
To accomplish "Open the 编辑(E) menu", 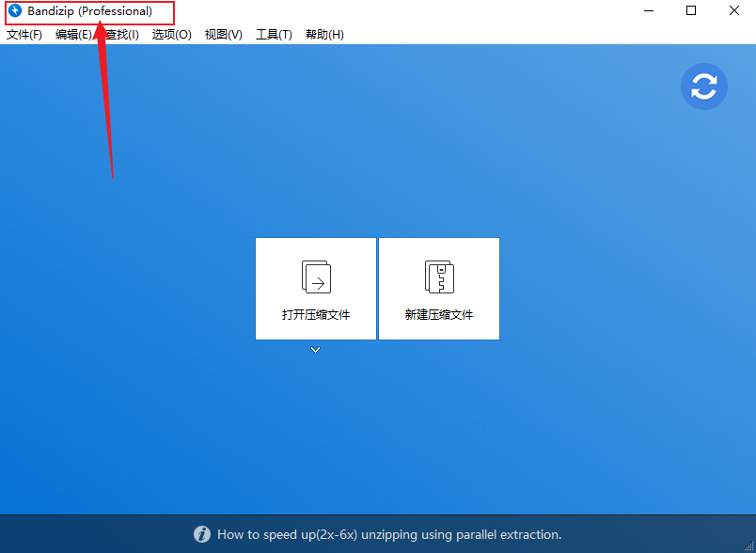I will click(x=73, y=35).
